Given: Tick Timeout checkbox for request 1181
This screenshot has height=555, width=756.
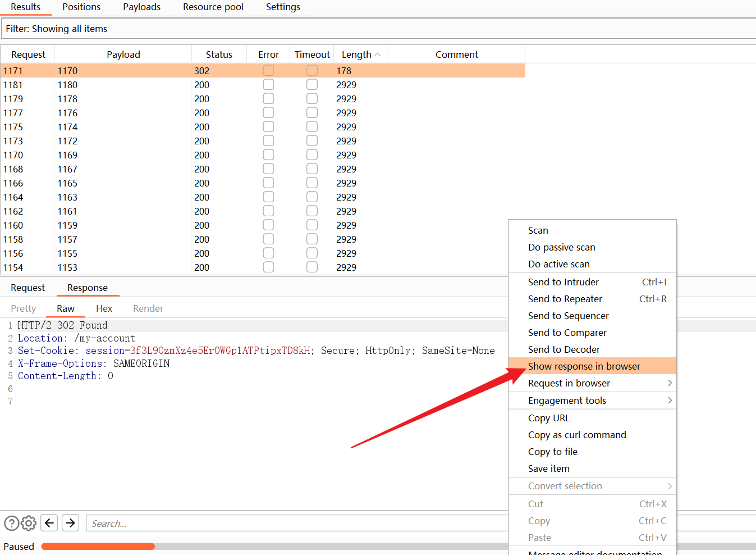Looking at the screenshot, I should [312, 85].
